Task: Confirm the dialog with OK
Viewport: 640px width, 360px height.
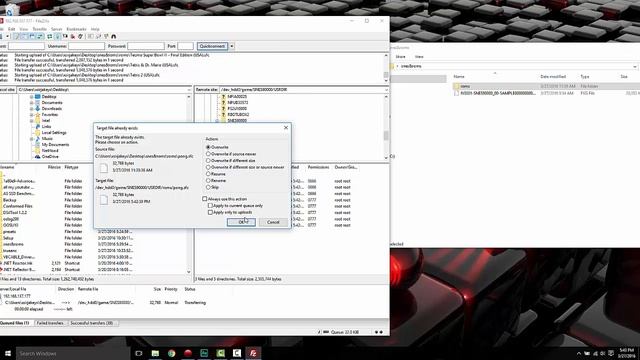Action: click(x=241, y=222)
